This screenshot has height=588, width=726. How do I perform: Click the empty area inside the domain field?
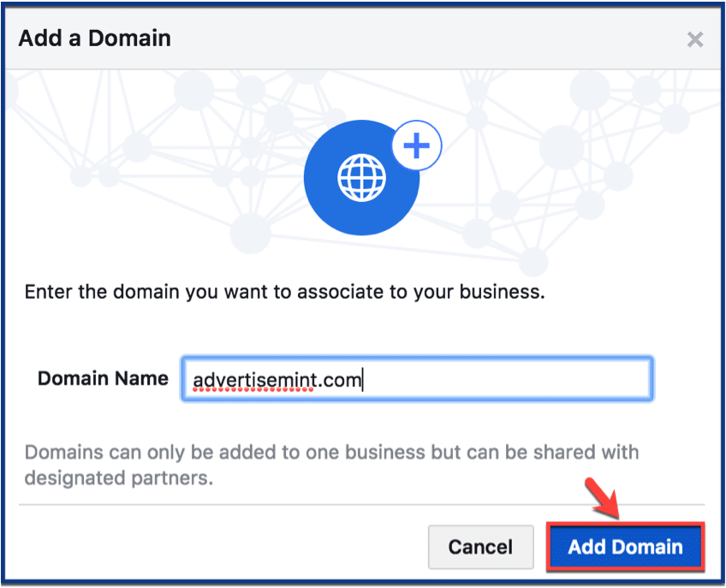507,379
